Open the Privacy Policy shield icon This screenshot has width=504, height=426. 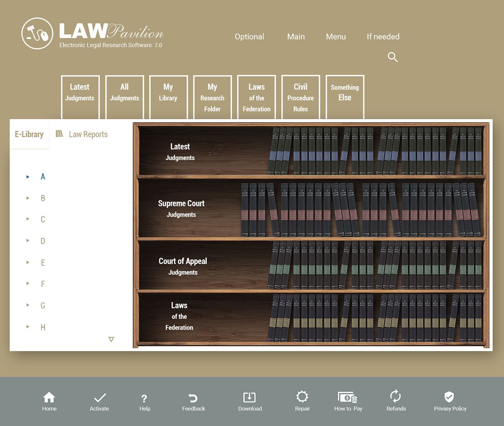coord(449,397)
